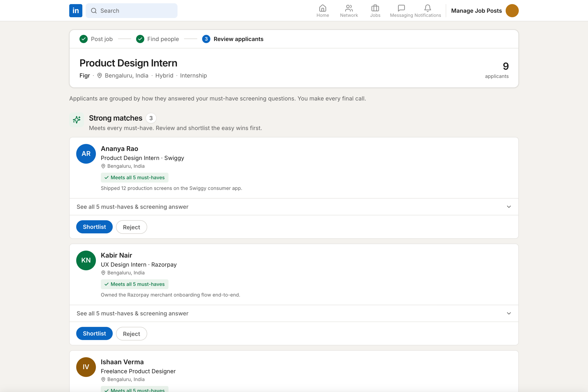Click Ananya Rao's 'Meets all 5 must-haves' badge
Viewport: 588px width, 392px height.
(135, 178)
